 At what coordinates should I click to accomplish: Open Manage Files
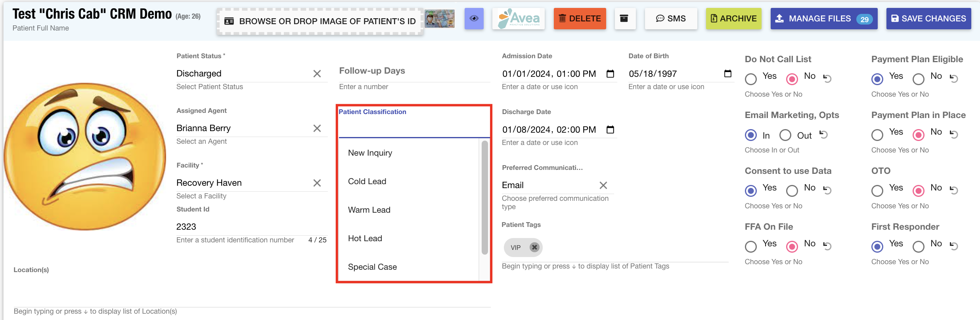tap(824, 19)
